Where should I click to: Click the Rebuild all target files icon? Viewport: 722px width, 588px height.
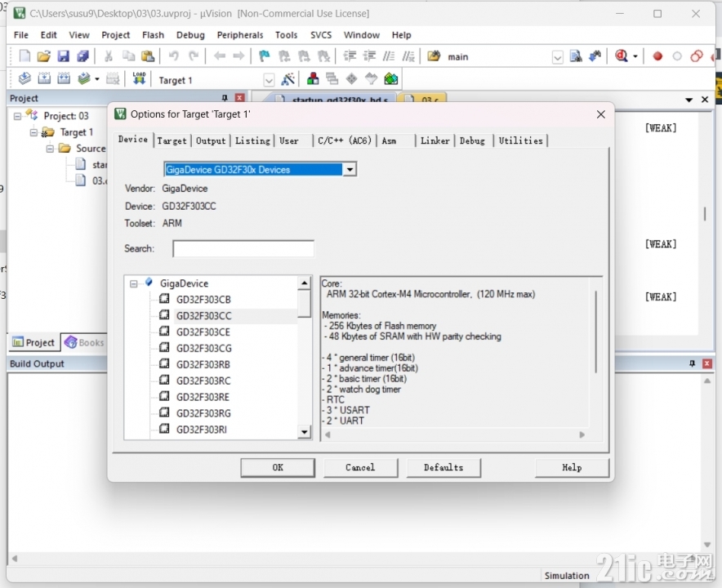point(64,78)
